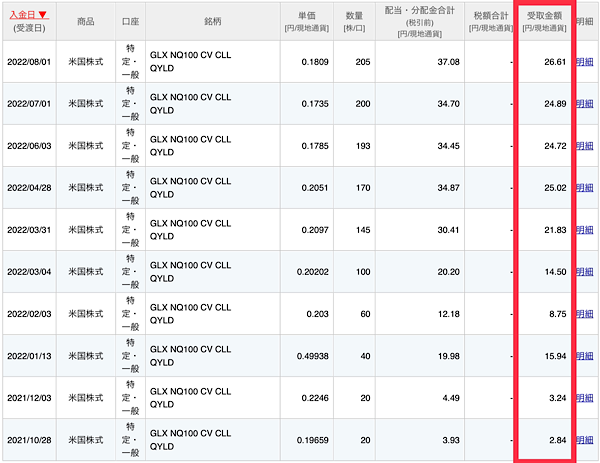Screen dimensions: 600x463
Task: Open 明細 link for 2022/06/03 row
Action: [585, 146]
